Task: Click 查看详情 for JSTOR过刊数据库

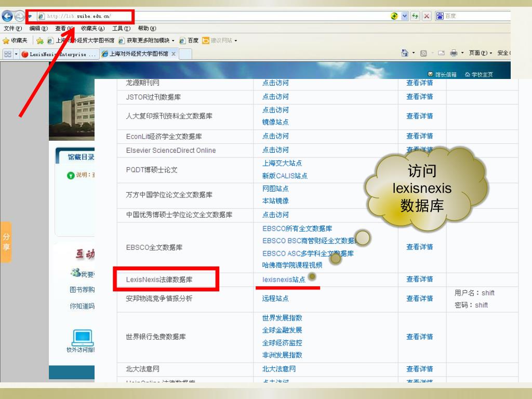Action: click(420, 97)
